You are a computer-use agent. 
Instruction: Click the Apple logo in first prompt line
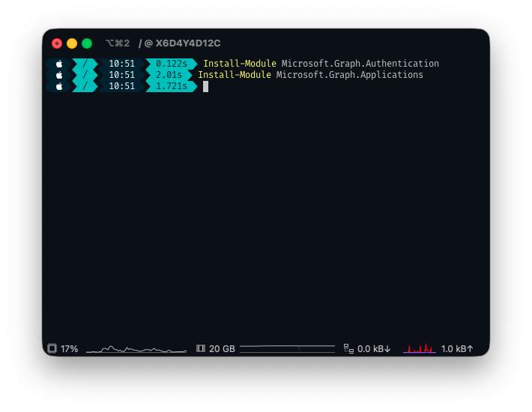pyautogui.click(x=59, y=64)
